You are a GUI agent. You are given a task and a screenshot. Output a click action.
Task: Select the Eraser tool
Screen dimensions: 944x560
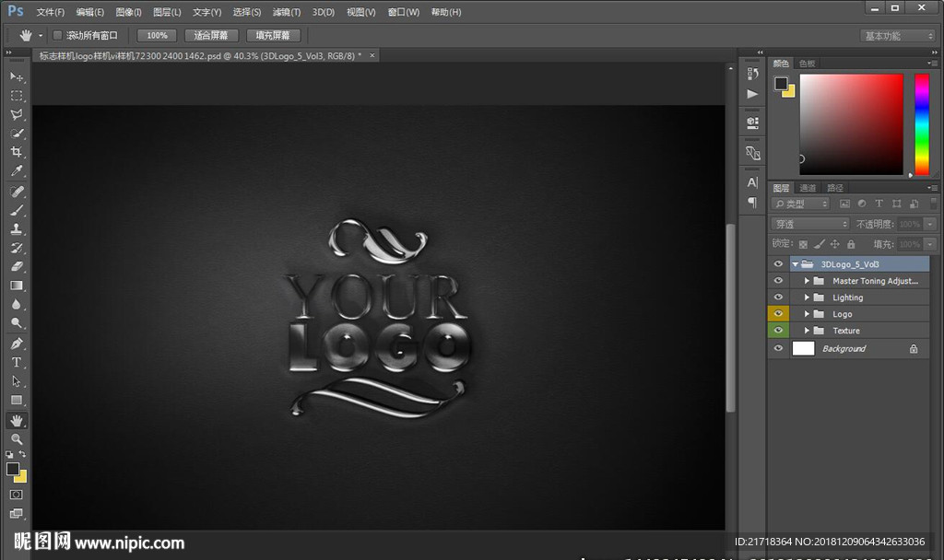(17, 266)
